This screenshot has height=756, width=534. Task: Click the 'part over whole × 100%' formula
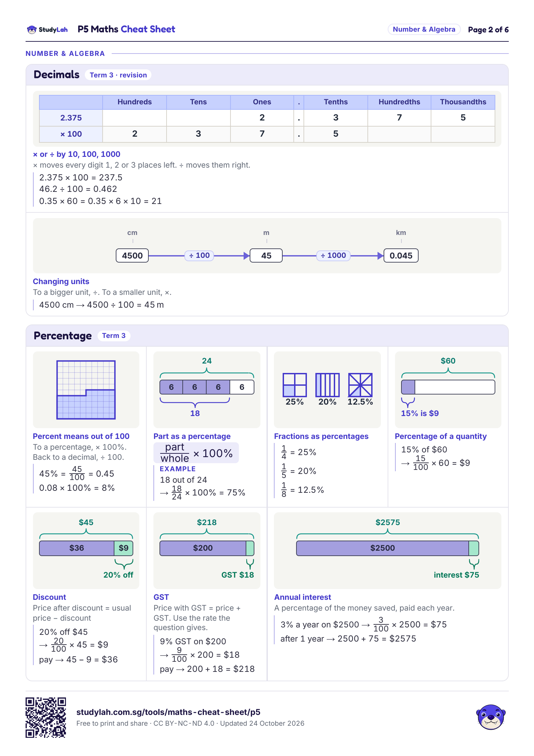click(x=196, y=453)
